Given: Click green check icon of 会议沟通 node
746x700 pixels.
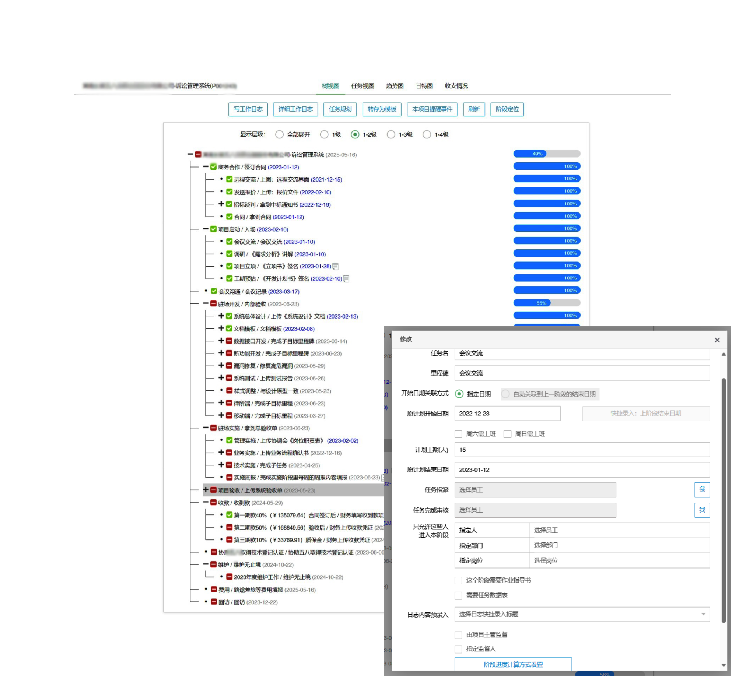Looking at the screenshot, I should coord(214,292).
